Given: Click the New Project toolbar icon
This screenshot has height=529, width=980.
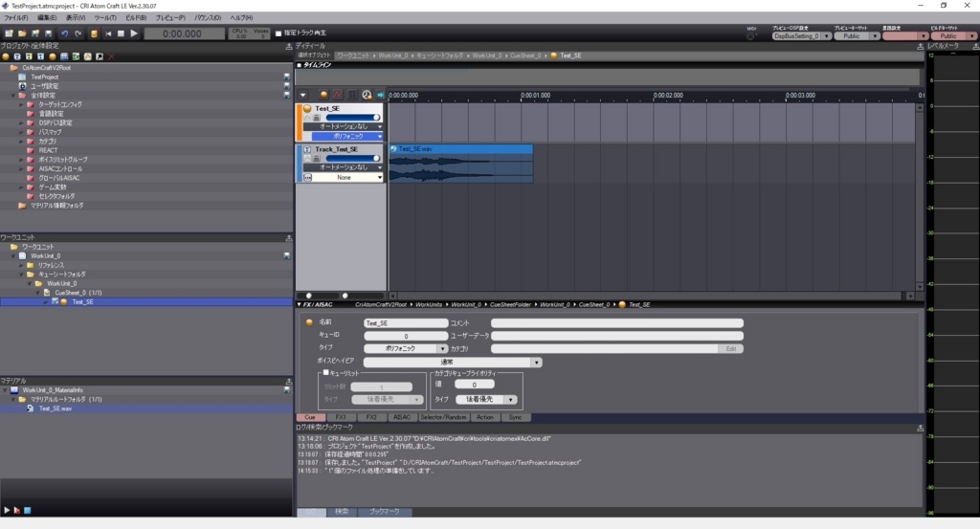Looking at the screenshot, I should [9, 33].
